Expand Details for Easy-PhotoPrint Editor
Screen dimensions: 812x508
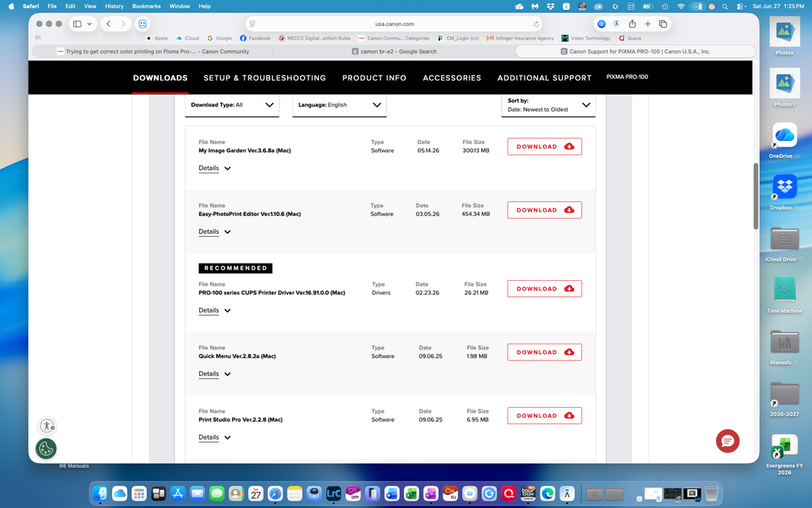point(215,232)
